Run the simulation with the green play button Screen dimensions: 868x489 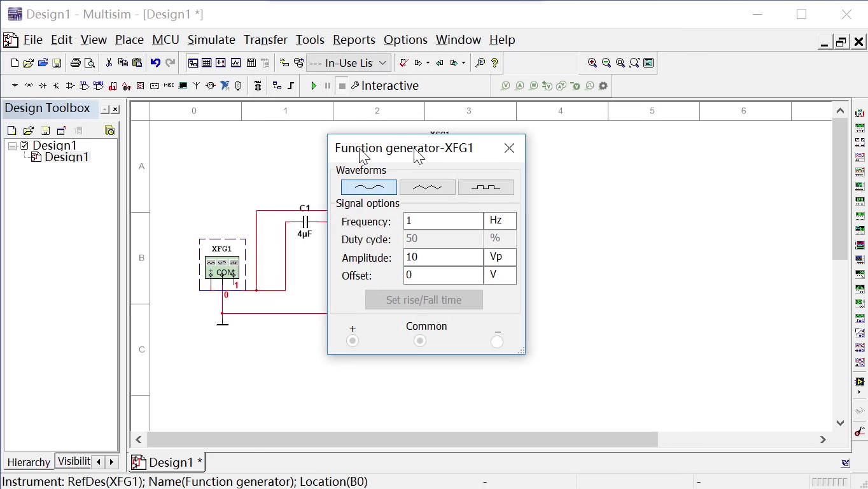click(x=314, y=86)
